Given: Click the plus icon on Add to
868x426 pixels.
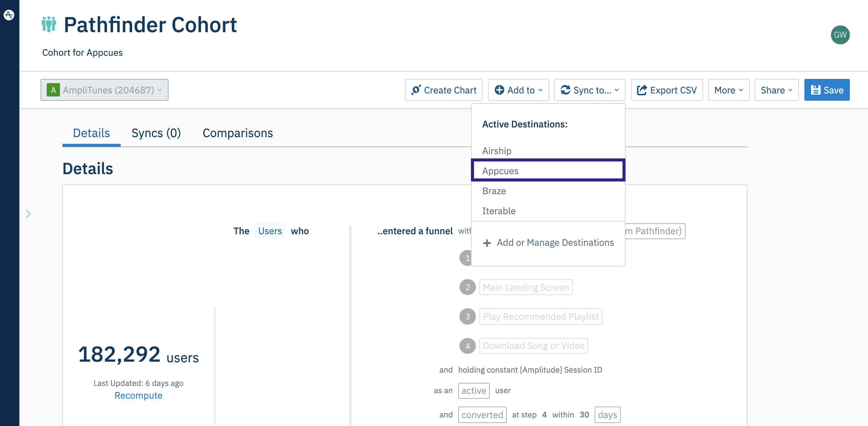Looking at the screenshot, I should (499, 90).
